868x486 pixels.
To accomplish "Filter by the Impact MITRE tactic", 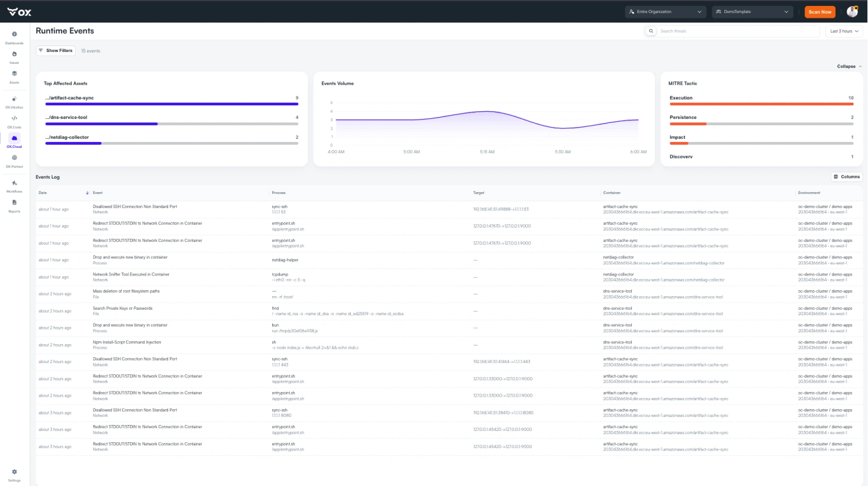I will 761,140.
